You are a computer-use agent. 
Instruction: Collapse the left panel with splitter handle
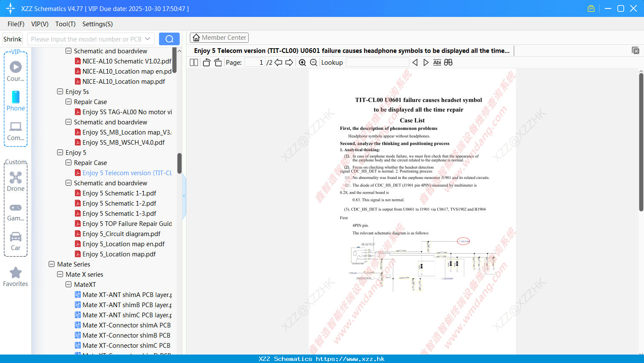(x=184, y=196)
